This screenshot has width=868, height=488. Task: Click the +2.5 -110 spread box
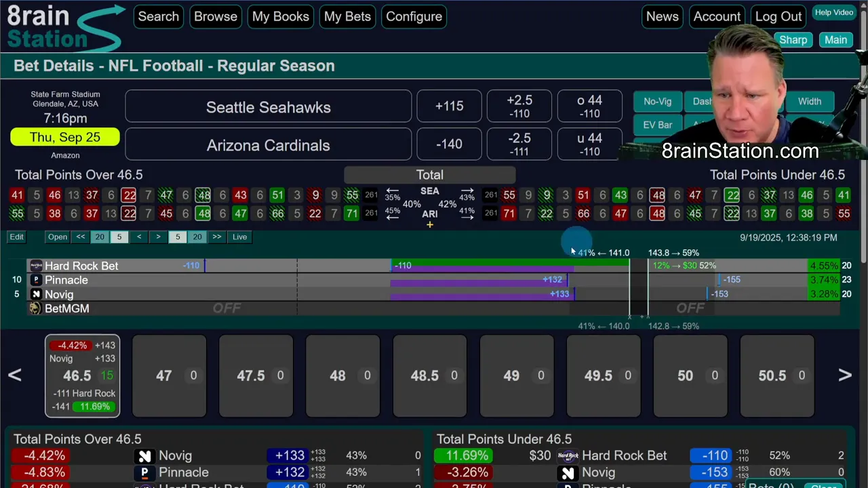[519, 107]
